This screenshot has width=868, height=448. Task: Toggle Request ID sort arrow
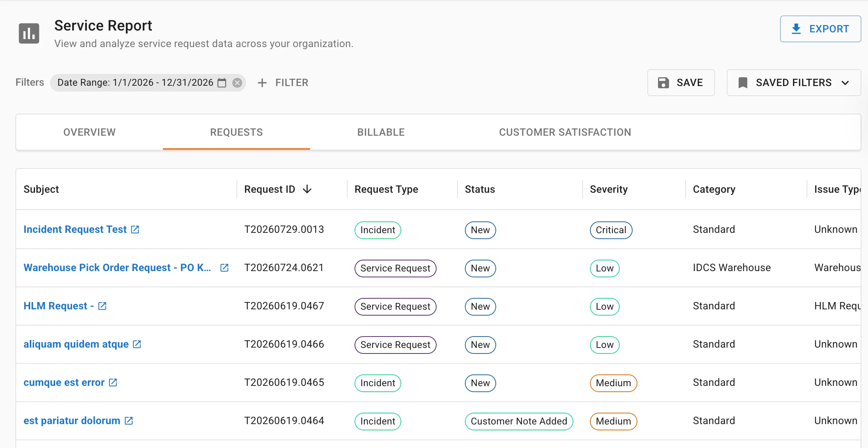coord(307,189)
